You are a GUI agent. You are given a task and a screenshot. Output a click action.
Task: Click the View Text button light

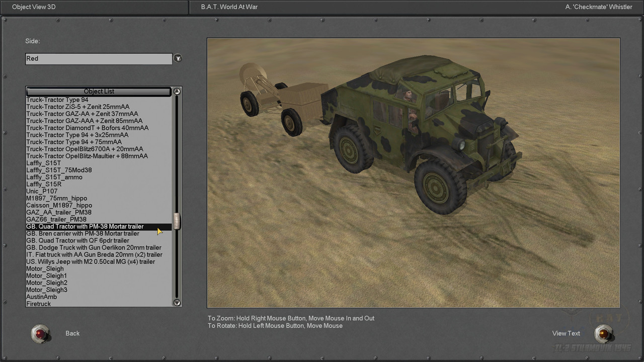pyautogui.click(x=603, y=333)
